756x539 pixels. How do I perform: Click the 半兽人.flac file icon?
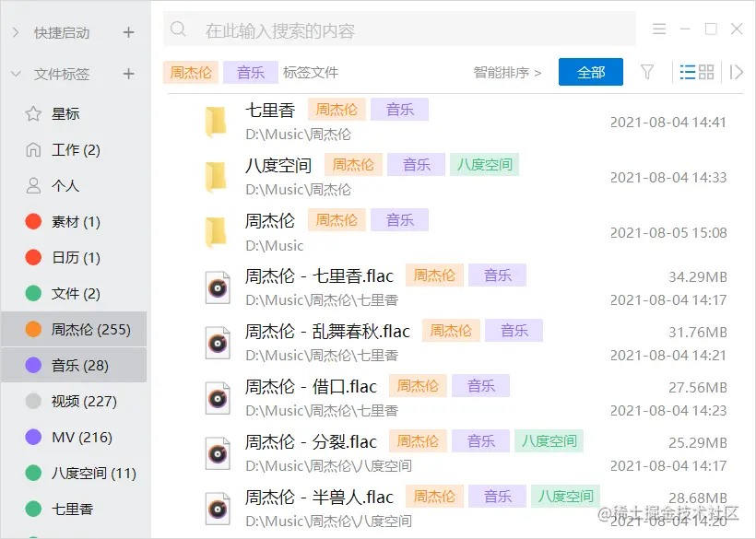(218, 509)
